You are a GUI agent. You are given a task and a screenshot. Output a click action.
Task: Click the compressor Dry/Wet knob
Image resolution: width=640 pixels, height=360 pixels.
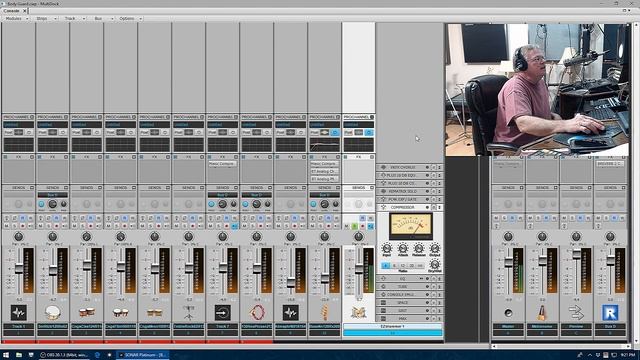(x=435, y=264)
